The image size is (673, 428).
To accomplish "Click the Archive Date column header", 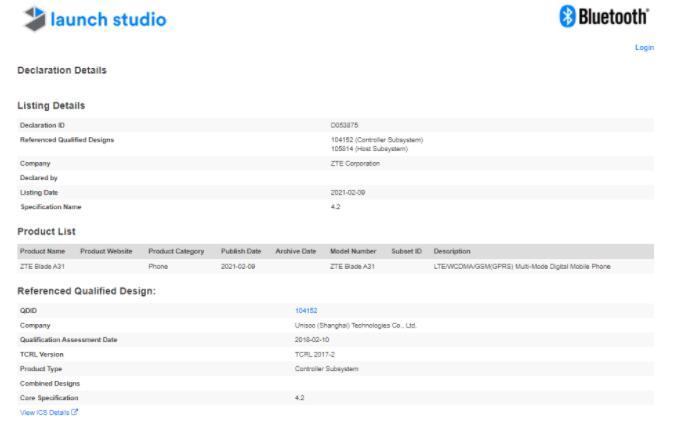I will pos(296,251).
